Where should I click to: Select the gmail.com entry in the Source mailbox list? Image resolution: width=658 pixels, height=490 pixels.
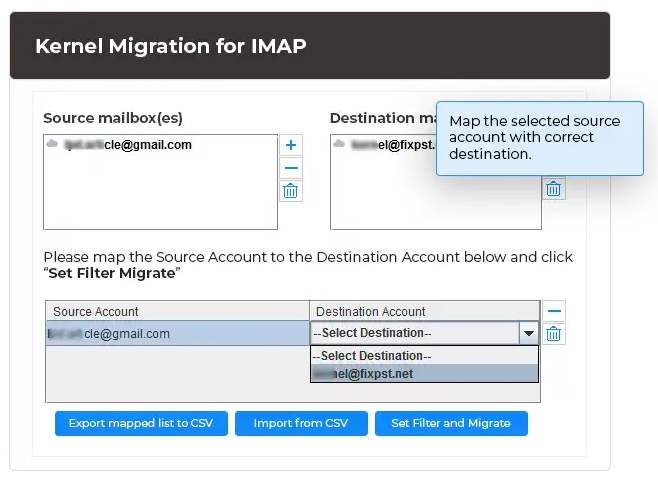click(128, 145)
